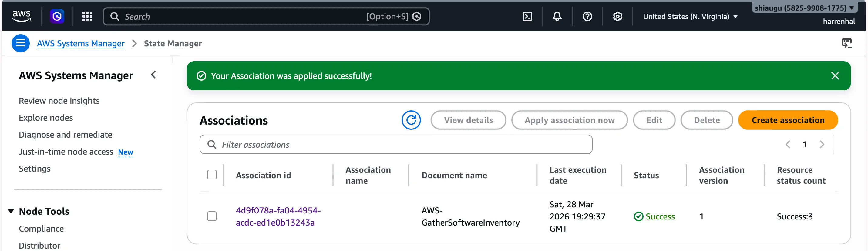Open the feedback panel icon at right
The height and width of the screenshot is (251, 868).
846,43
